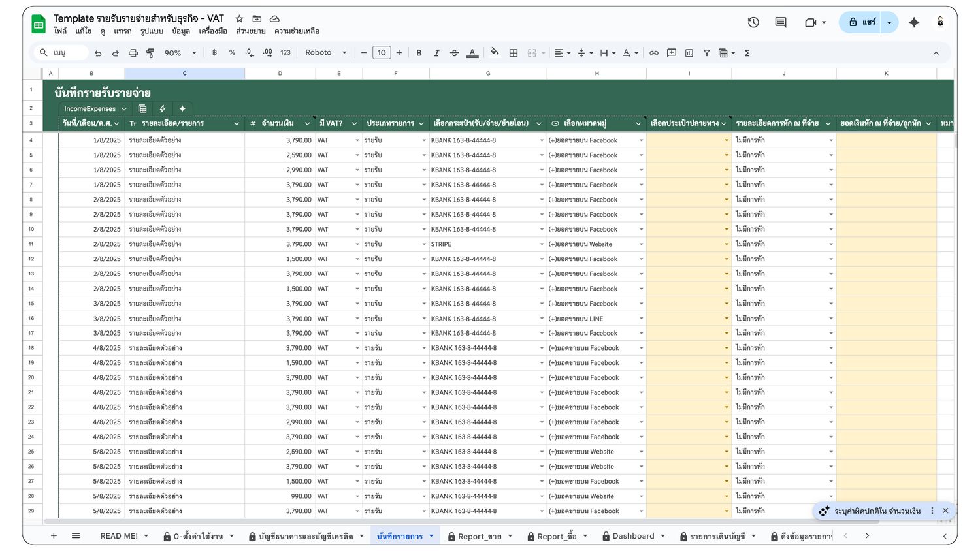Select the paint format roller tool
This screenshot has height=551, width=980.
click(150, 53)
